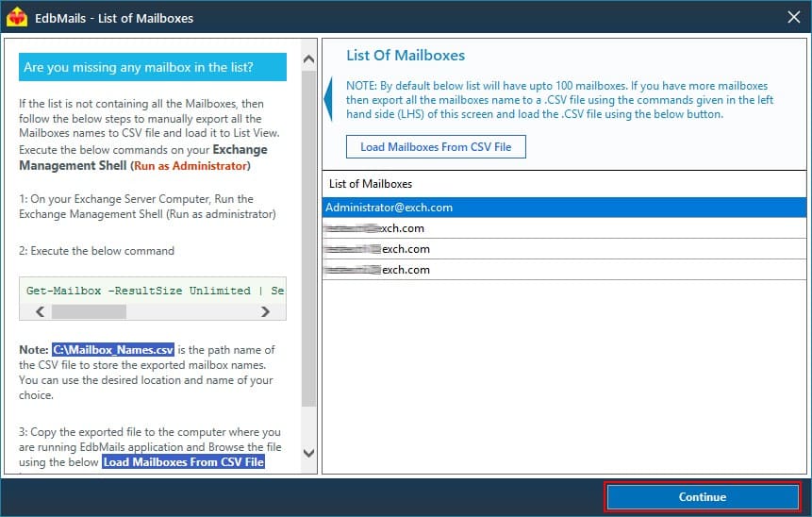Click the Run as Administrator red text

click(x=191, y=166)
